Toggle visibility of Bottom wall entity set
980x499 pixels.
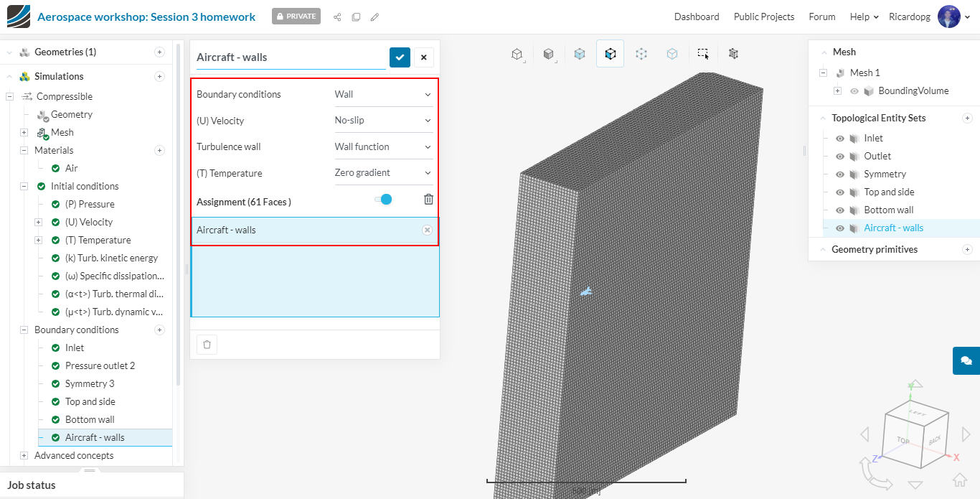[x=840, y=210]
